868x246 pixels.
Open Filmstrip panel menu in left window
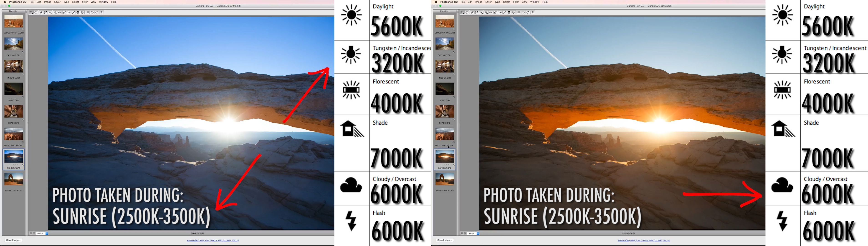(26, 11)
